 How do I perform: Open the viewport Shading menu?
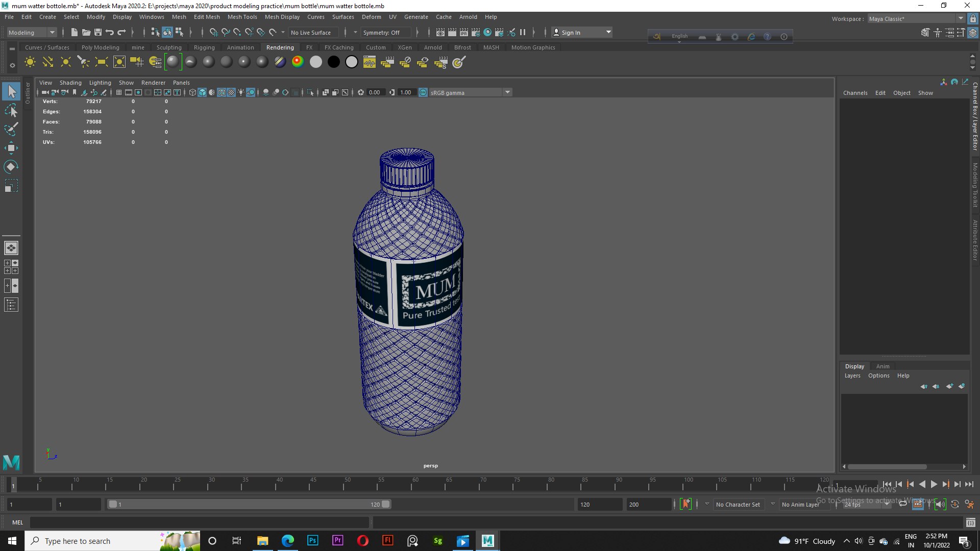point(70,83)
